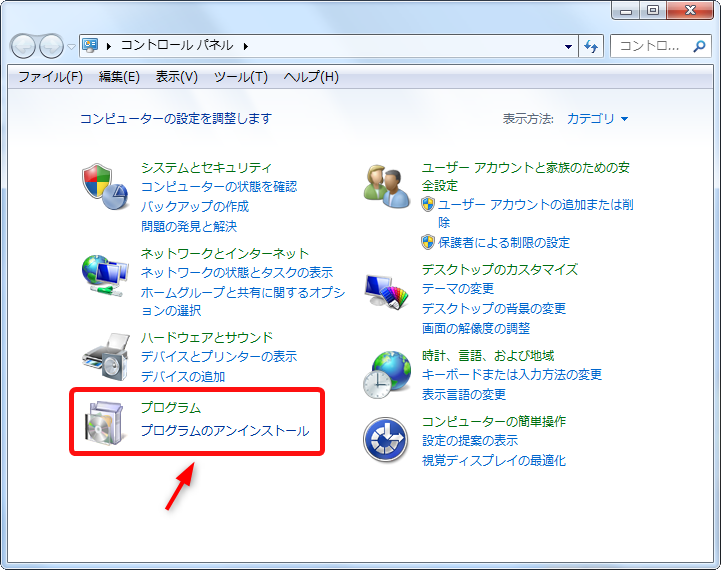
Task: Open the ヘルプ(H) menu
Action: click(x=311, y=77)
